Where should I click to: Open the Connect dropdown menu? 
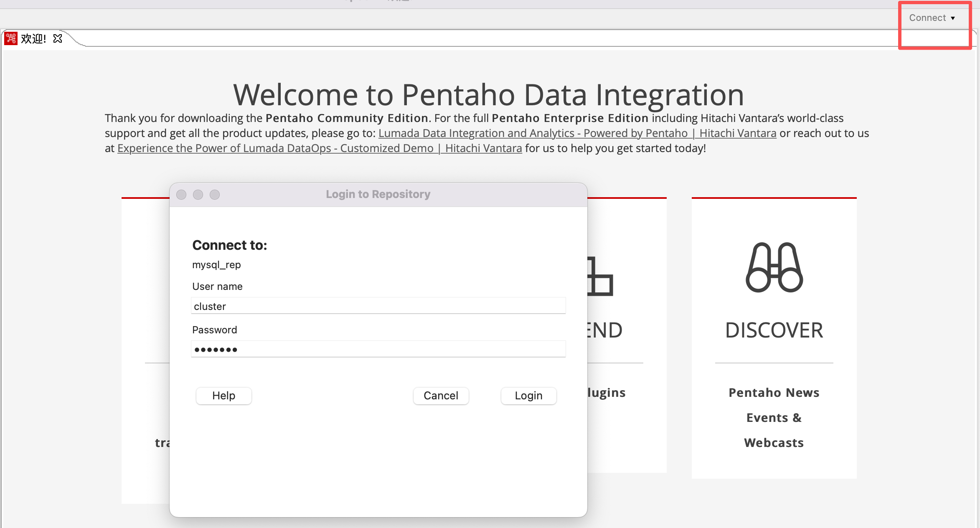[932, 18]
